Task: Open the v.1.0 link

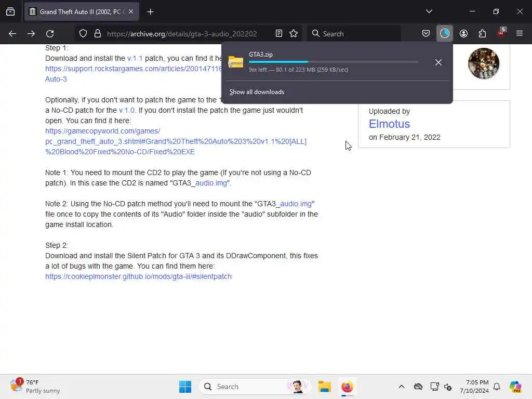Action: coord(127,110)
